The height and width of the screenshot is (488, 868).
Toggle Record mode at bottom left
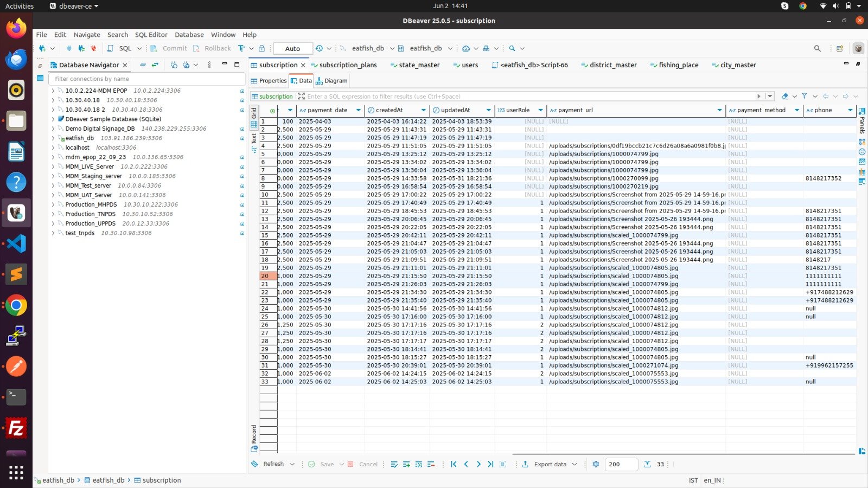[x=254, y=437]
